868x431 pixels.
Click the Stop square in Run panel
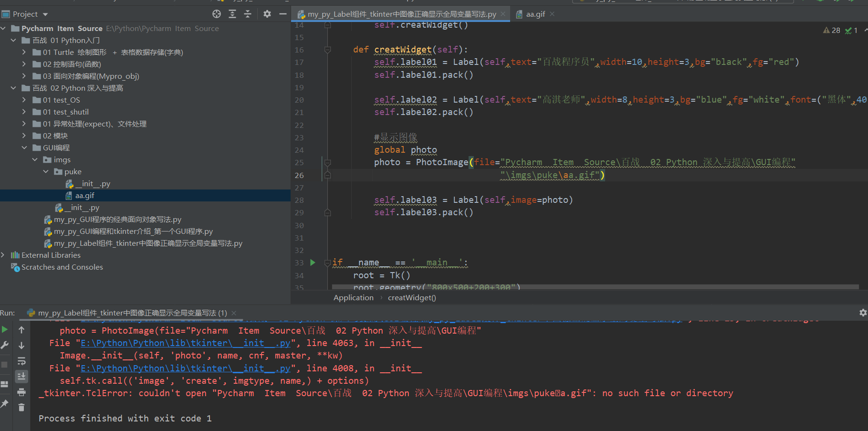[5, 365]
